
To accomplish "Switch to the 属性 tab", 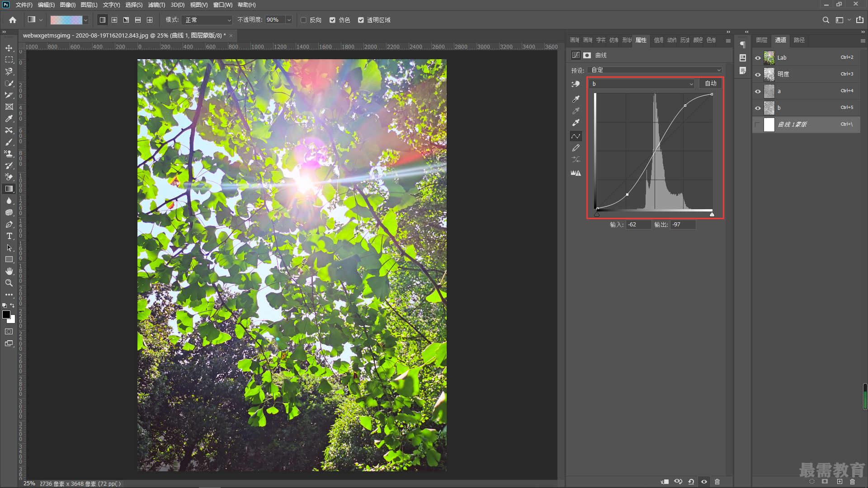I will (641, 40).
